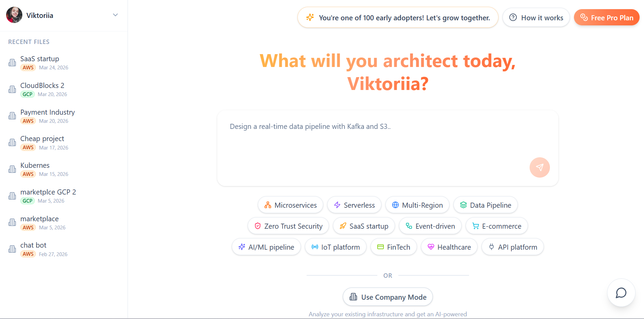Screen dimensions: 644x319
Task: Click the Free Pro Plan button
Action: (606, 18)
